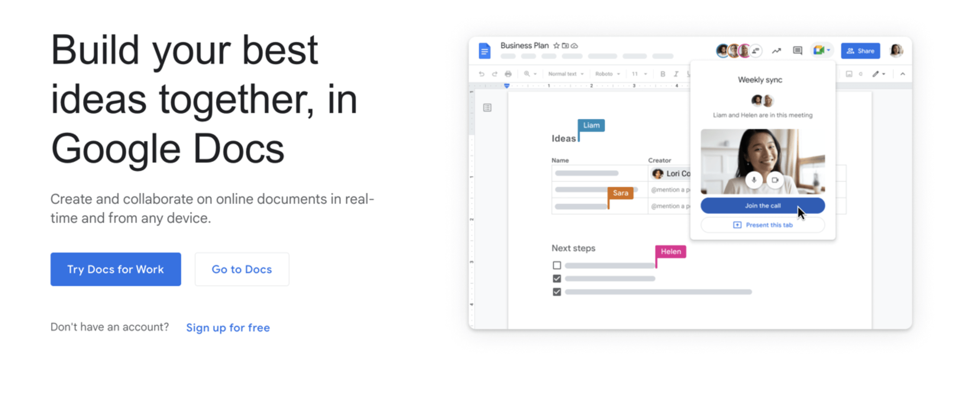Click the Bold formatting icon

663,74
